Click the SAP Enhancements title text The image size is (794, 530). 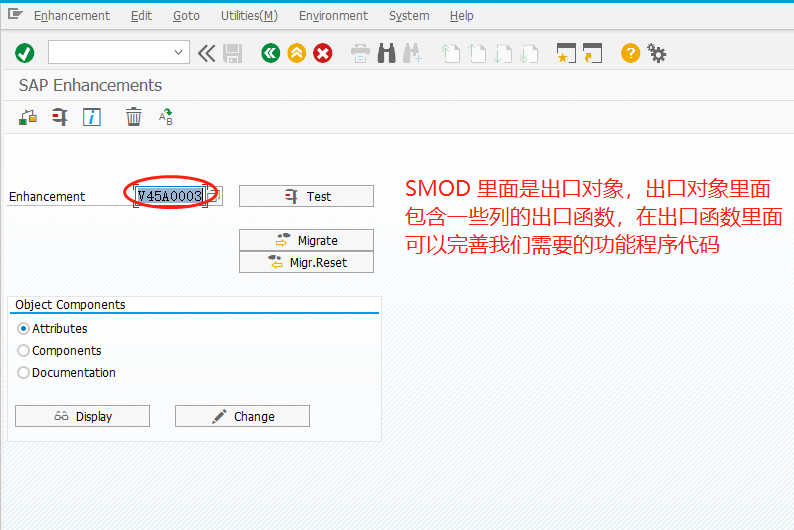[x=90, y=85]
